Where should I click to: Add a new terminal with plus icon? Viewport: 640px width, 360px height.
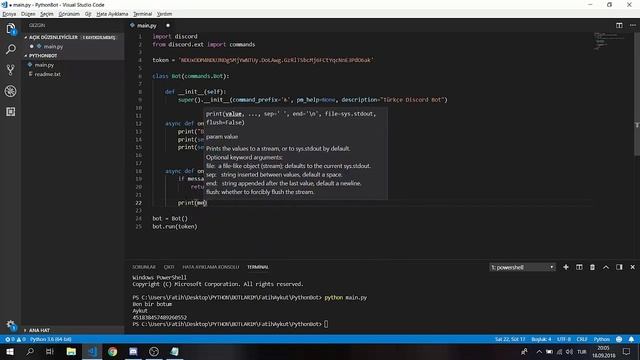point(566,267)
